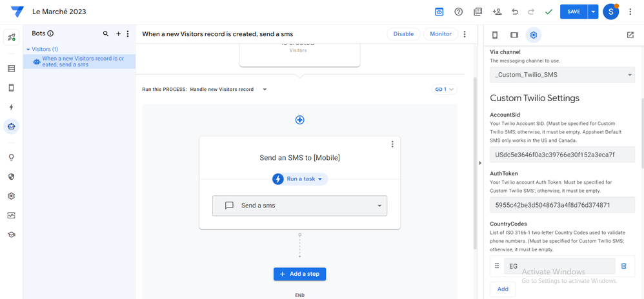Search bots with the magnifier icon

[106, 34]
